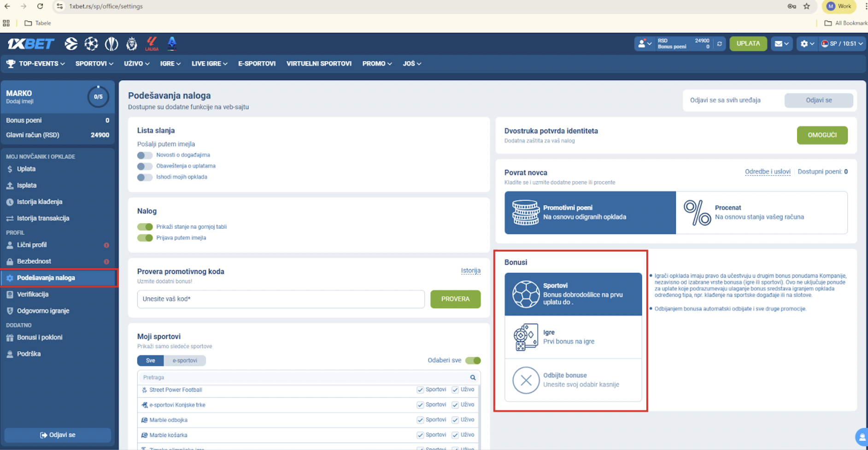
Task: Uncheck Sportovi for Street Power Football
Action: (420, 390)
